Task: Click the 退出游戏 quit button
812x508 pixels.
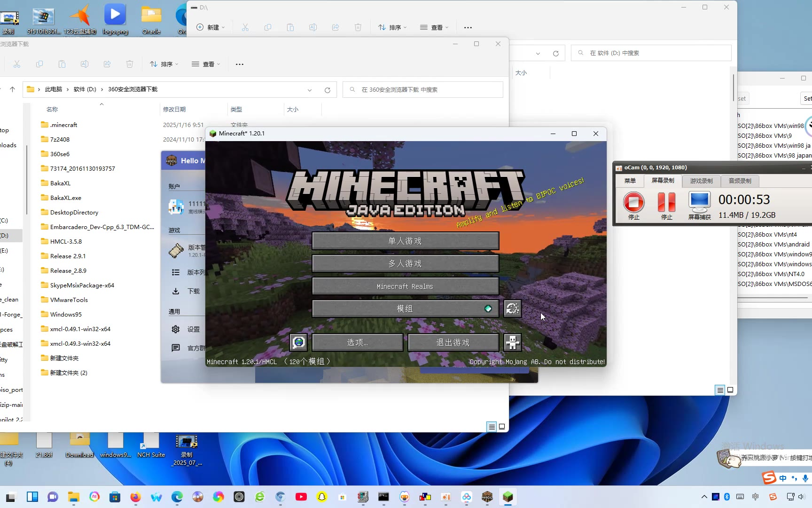Action: 453,342
